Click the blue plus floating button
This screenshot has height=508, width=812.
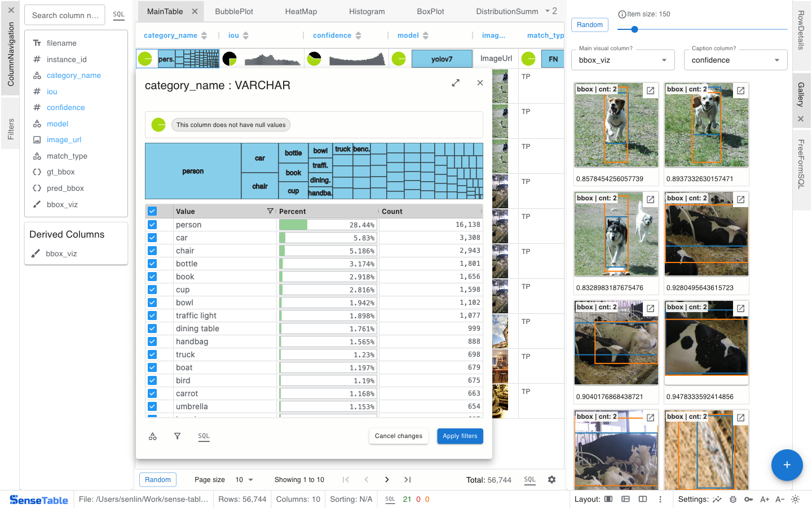tap(787, 465)
